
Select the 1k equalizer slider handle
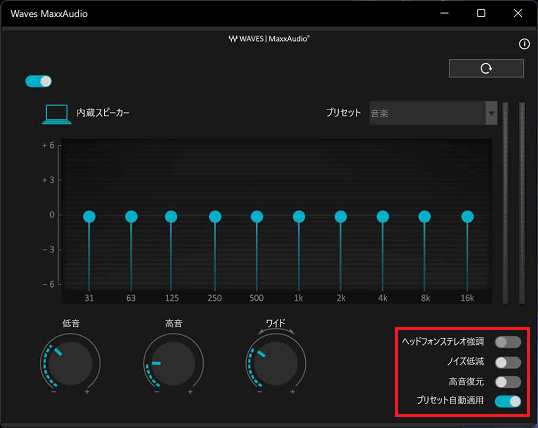tap(299, 217)
